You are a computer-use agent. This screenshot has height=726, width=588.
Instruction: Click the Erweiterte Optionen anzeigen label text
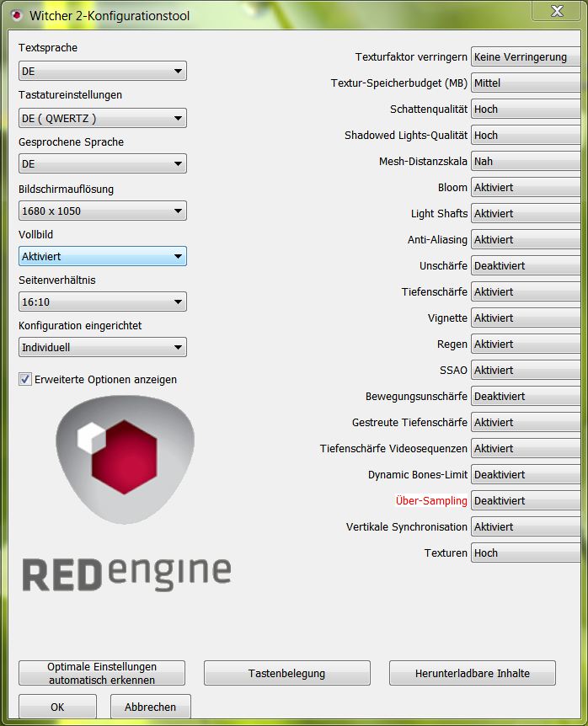coord(105,380)
